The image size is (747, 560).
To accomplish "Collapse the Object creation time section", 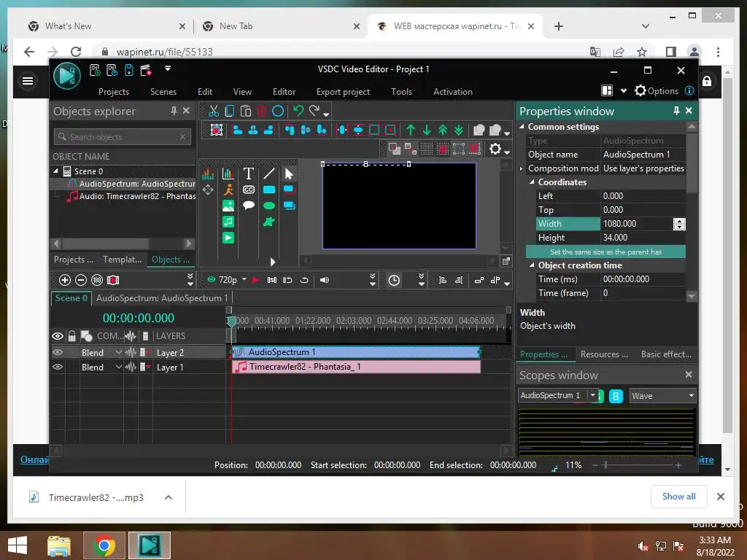I will coord(532,265).
